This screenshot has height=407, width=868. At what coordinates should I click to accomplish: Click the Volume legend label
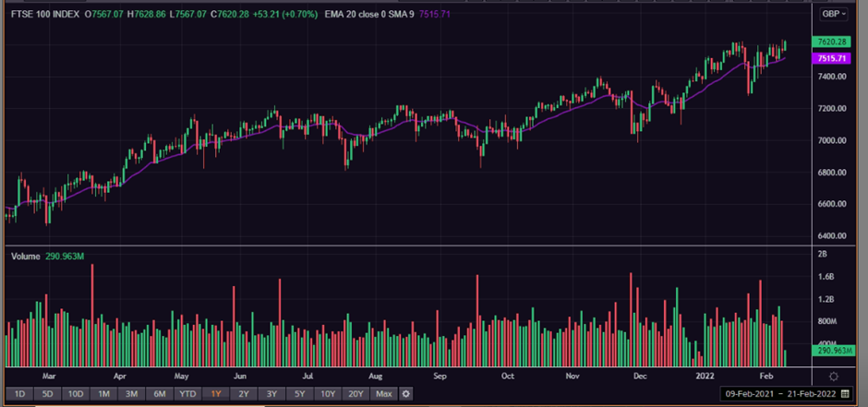pyautogui.click(x=26, y=257)
